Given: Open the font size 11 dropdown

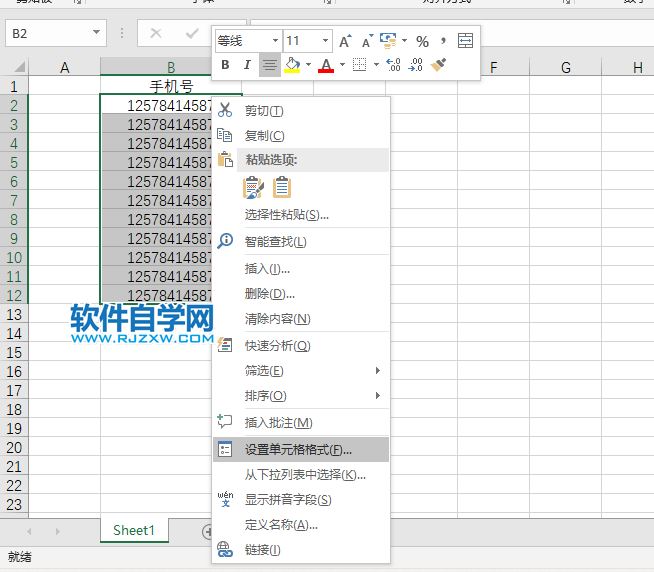Looking at the screenshot, I should point(325,41).
